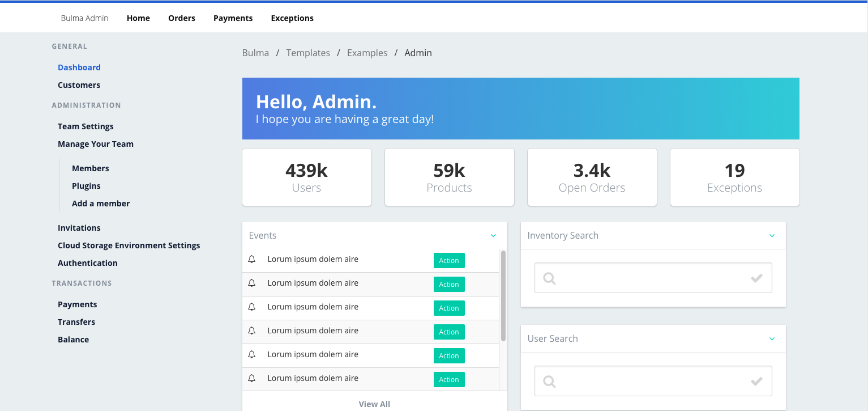868x411 pixels.
Task: Open the Home menu item
Action: (x=138, y=18)
